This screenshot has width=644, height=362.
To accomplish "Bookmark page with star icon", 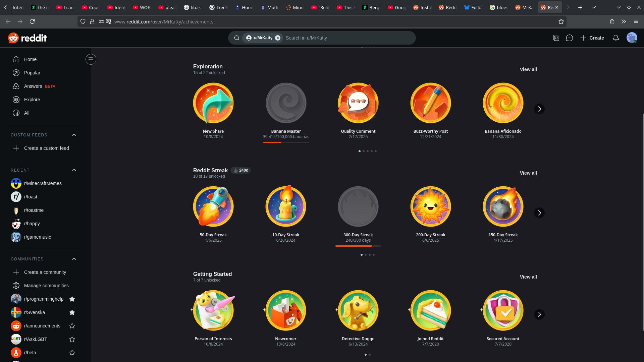I will [561, 21].
